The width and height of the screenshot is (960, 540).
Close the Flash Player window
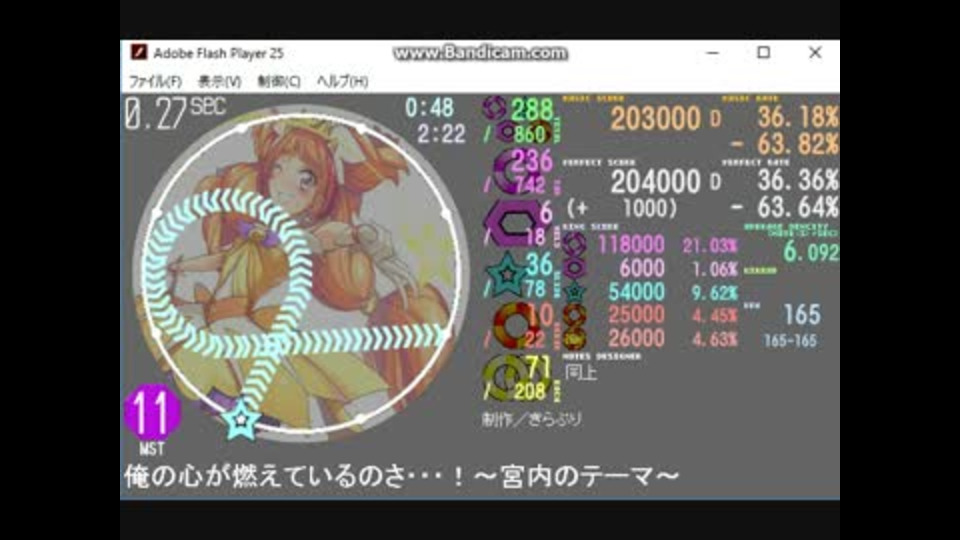815,53
